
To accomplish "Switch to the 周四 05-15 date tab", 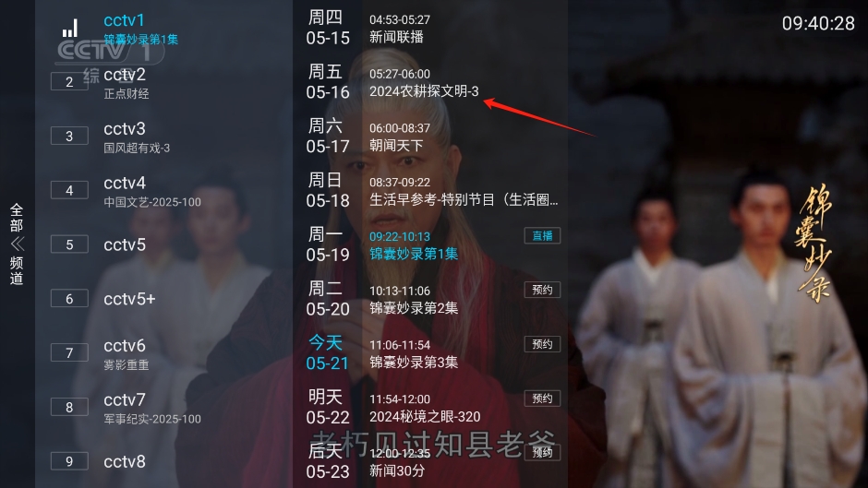I will [x=328, y=28].
